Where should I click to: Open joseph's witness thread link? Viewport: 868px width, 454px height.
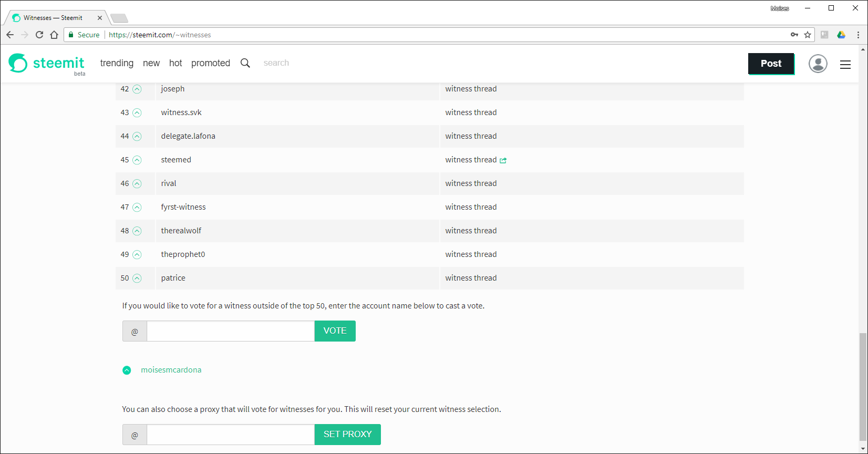pos(471,89)
